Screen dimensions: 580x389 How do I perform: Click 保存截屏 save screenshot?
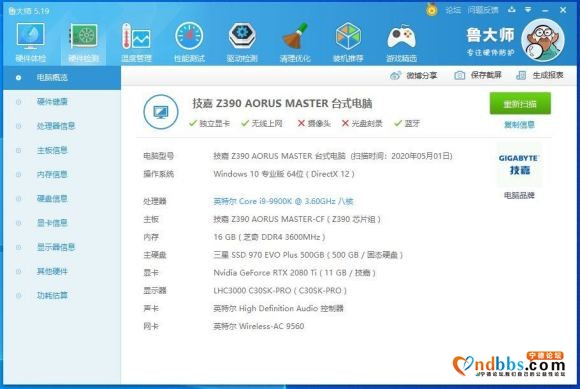coord(478,75)
